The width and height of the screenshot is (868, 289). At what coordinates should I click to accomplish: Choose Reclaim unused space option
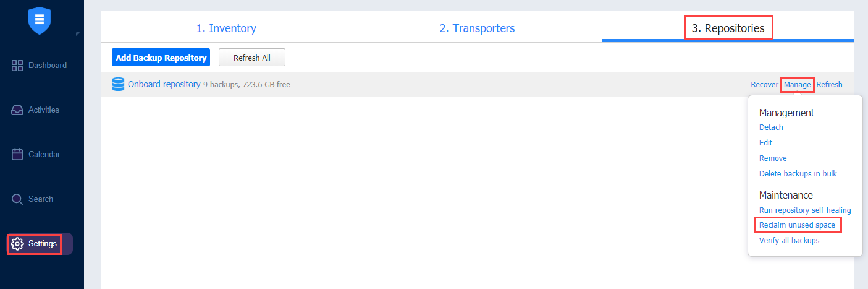point(797,225)
